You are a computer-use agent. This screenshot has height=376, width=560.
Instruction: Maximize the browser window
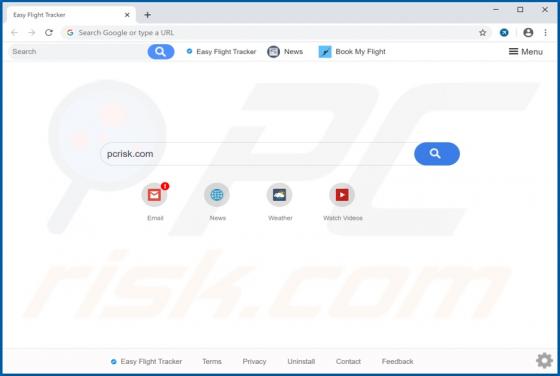pos(520,10)
